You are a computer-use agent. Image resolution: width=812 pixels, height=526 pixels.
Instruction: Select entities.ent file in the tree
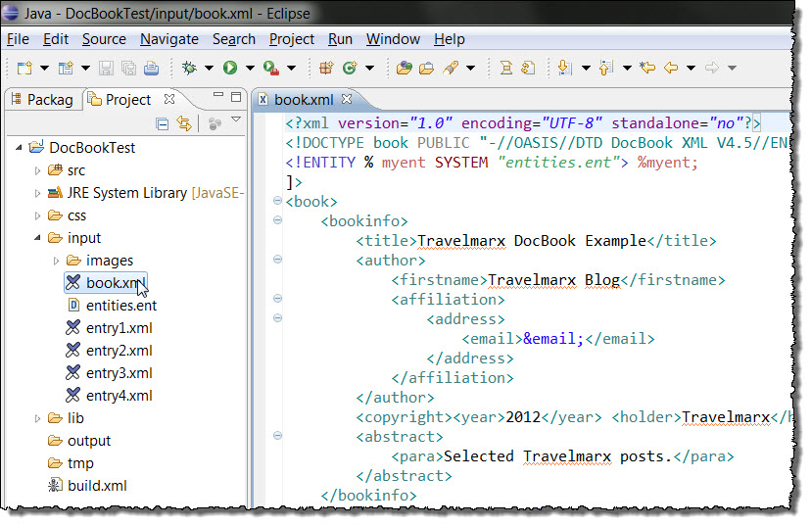tap(113, 306)
